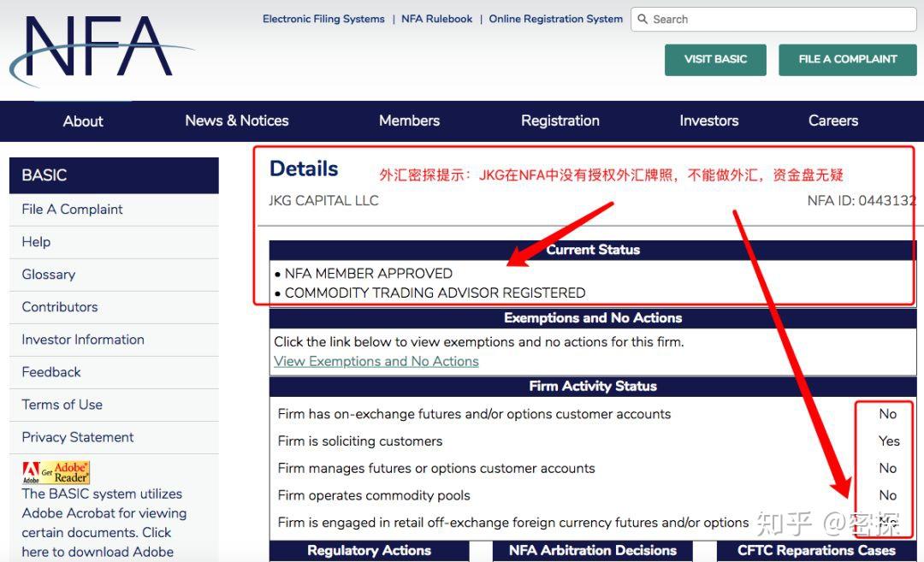Click 'Firm manages futures or options' row
Screen dimensions: 924x562
click(436, 469)
